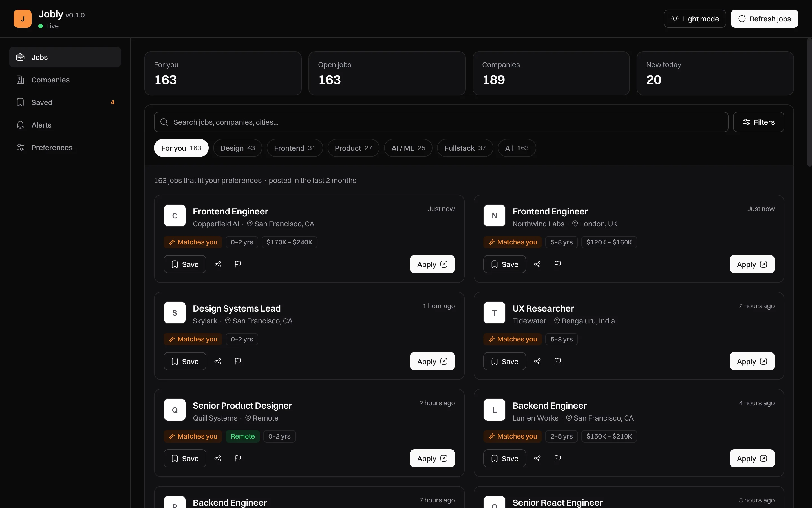This screenshot has width=812, height=508.
Task: Select the Frontend 31 category tab
Action: pos(295,148)
